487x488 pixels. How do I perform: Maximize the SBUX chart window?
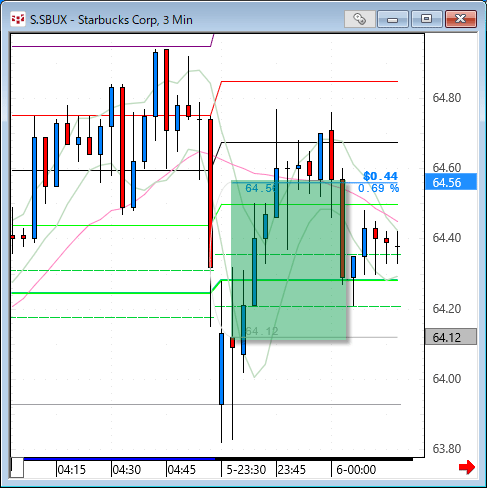(427, 19)
